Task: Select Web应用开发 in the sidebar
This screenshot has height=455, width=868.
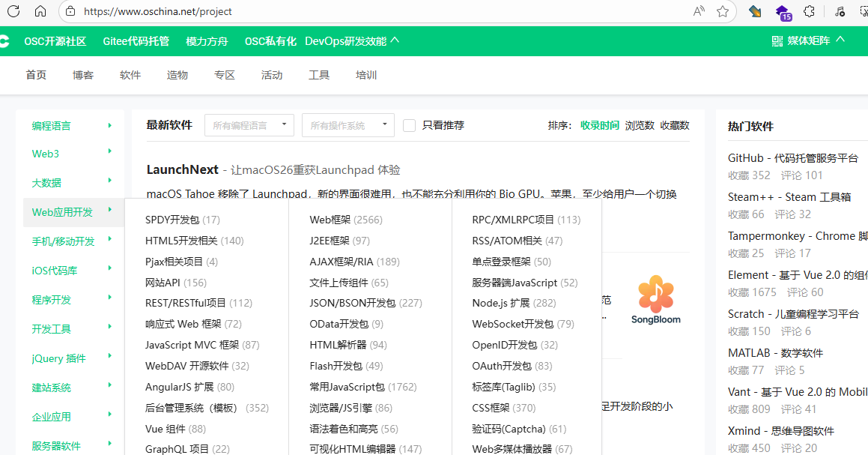Action: click(63, 212)
